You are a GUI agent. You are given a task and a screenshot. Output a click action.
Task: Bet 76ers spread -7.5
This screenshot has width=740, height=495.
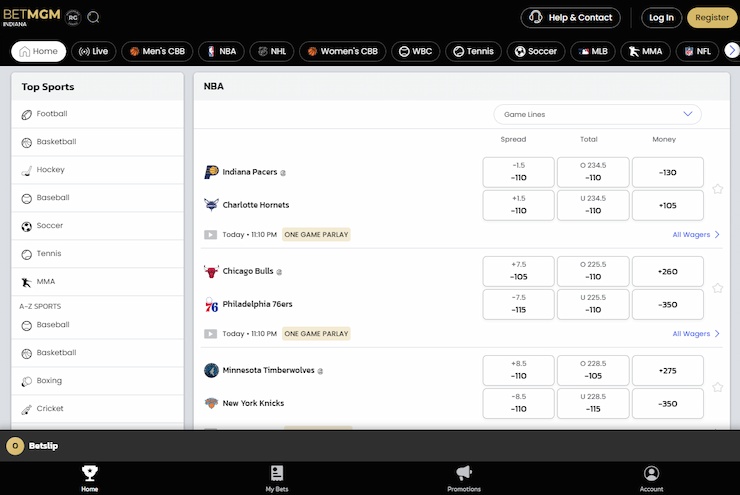click(518, 304)
